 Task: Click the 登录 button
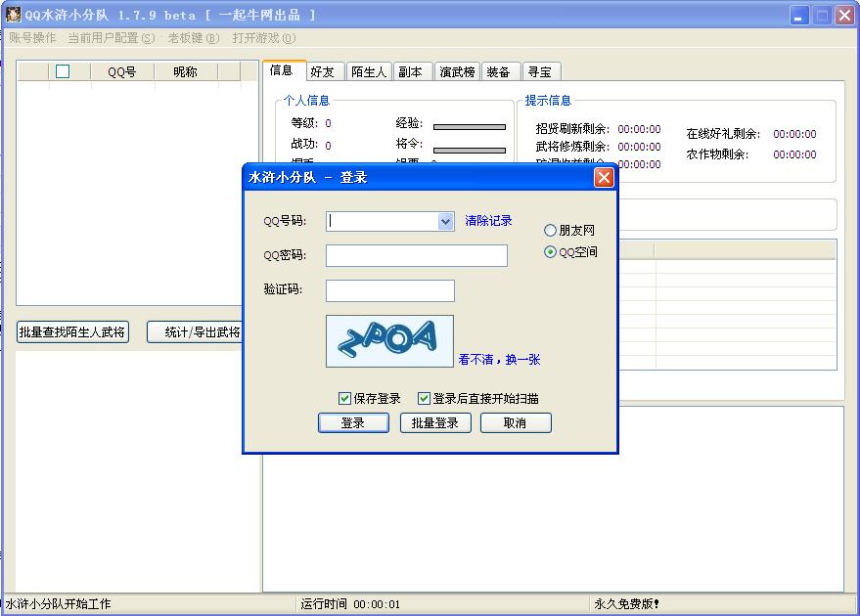[353, 423]
